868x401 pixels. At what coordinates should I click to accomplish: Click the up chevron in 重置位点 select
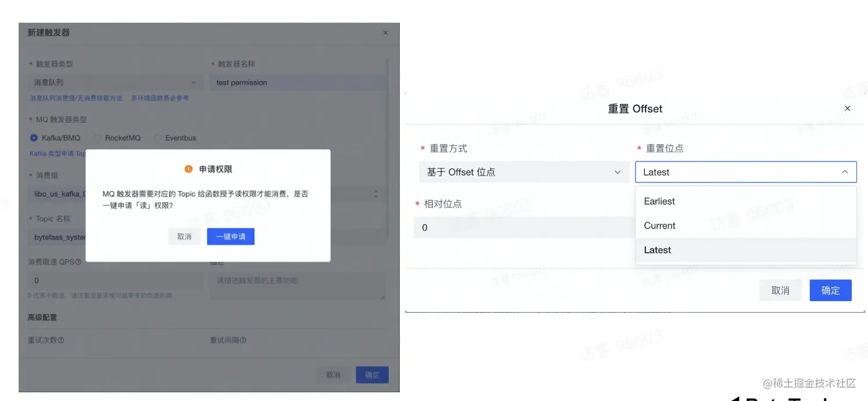coord(845,172)
